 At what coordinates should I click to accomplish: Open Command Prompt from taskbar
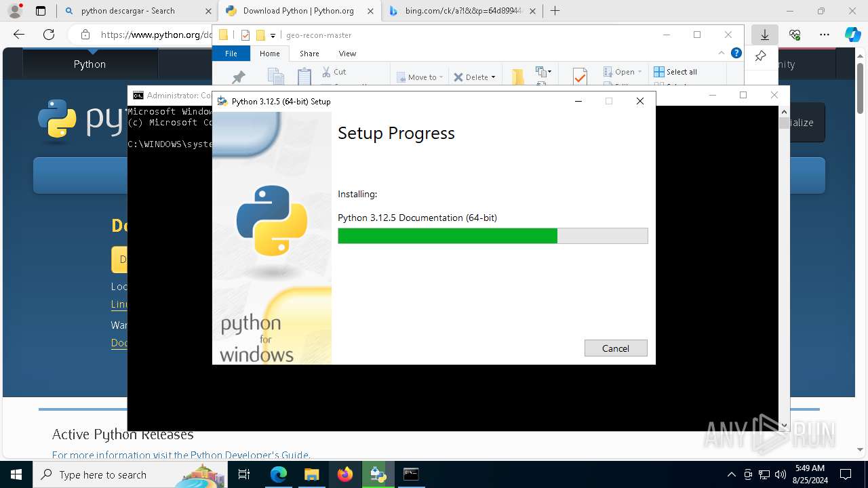pos(411,474)
